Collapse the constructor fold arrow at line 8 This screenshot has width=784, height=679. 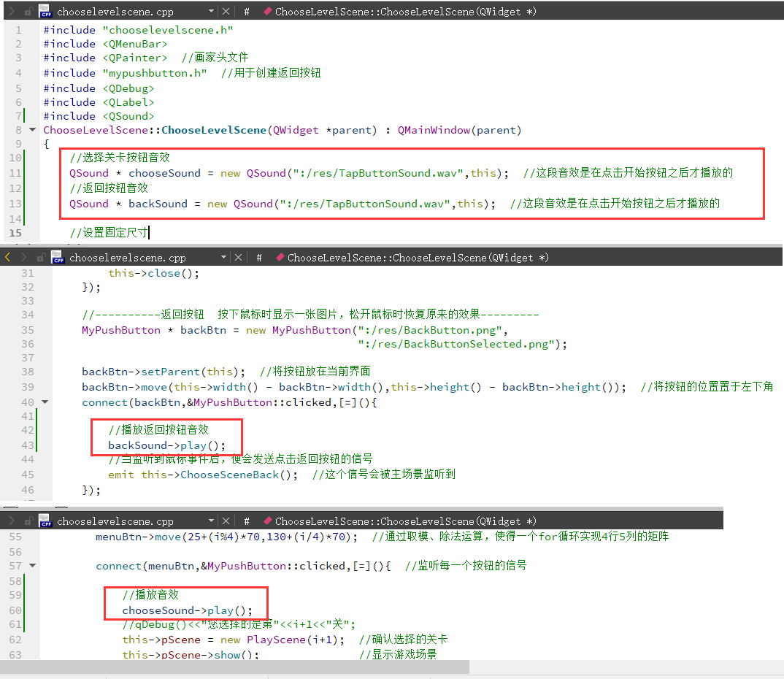tap(33, 130)
